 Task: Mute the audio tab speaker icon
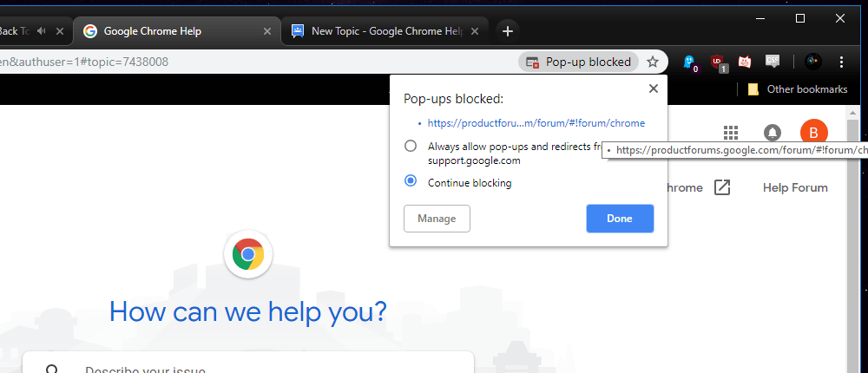coord(41,31)
